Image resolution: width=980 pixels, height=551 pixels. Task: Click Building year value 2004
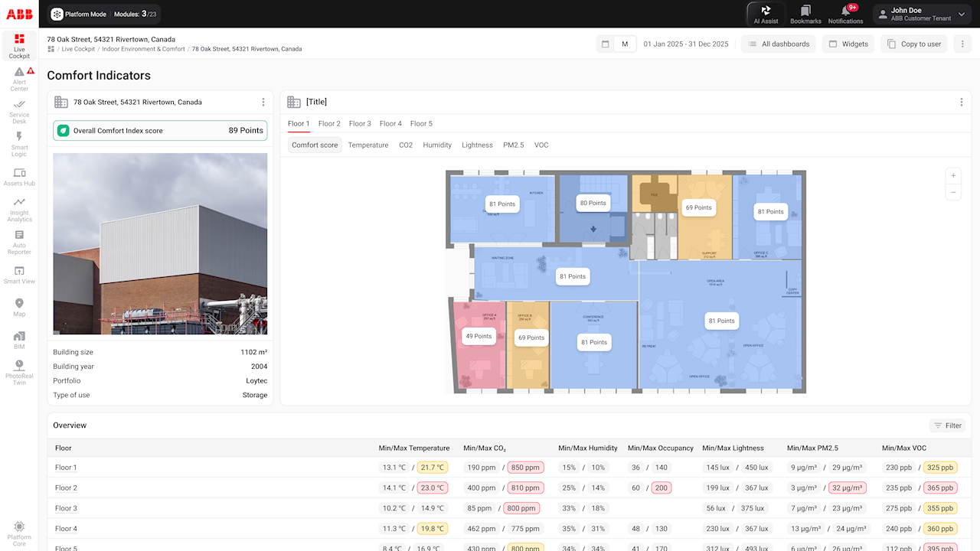[259, 367]
